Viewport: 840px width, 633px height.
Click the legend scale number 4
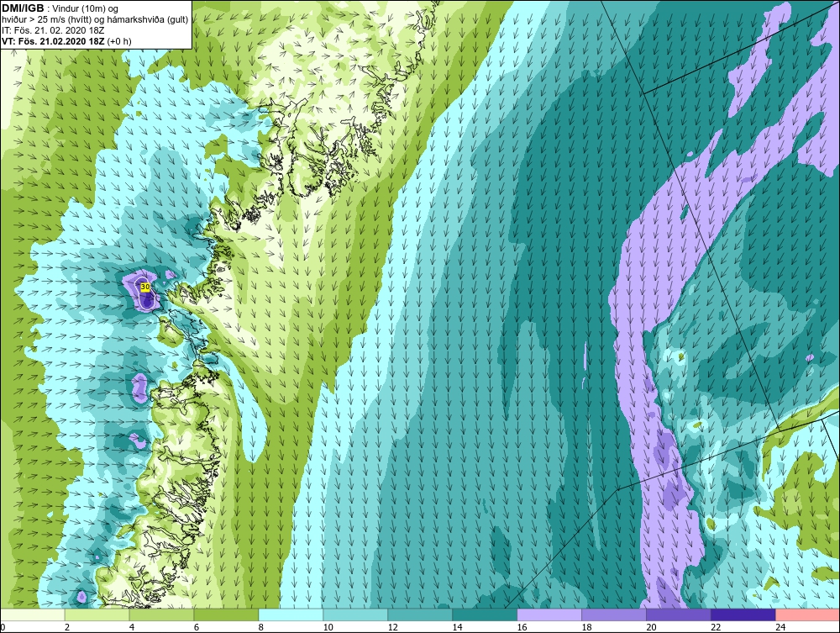point(132,627)
